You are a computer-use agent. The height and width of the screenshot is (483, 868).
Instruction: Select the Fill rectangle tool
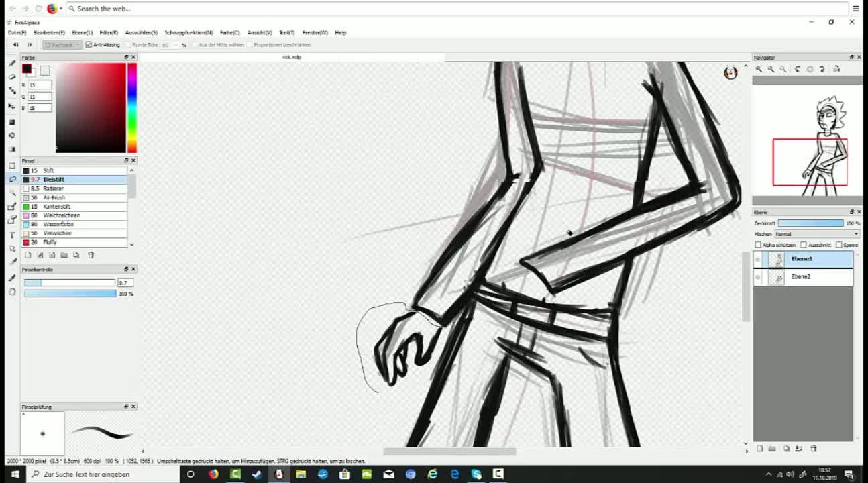pos(12,122)
